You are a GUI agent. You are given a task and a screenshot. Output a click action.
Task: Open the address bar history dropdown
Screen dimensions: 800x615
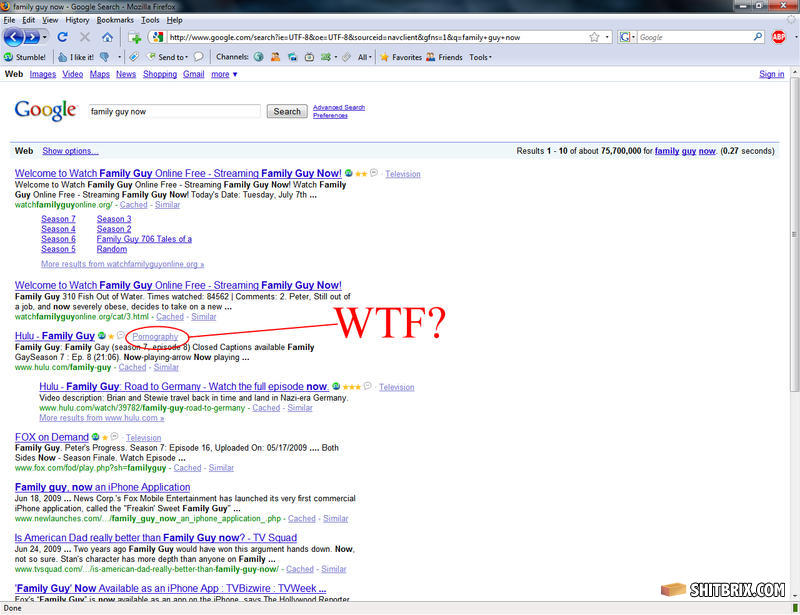coord(607,37)
